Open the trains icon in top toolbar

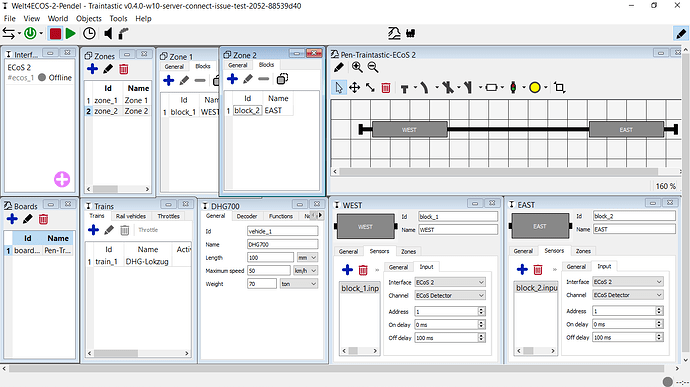(x=411, y=33)
